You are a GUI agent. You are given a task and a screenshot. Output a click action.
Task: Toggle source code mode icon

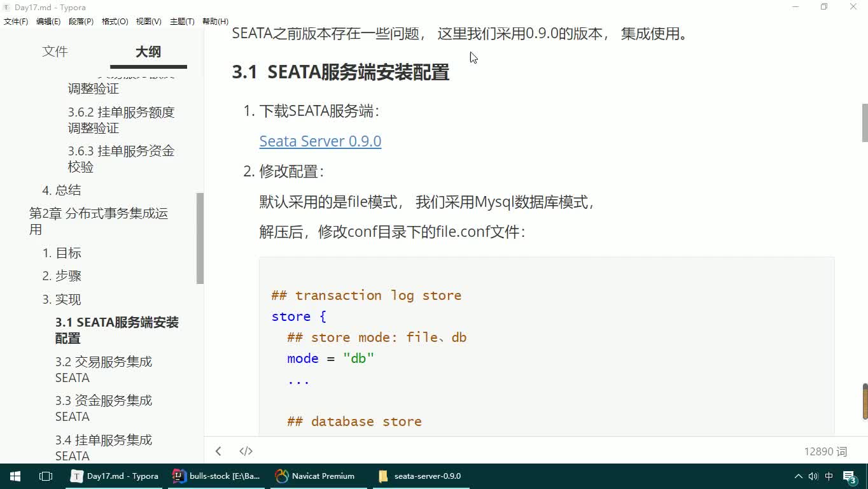(246, 451)
